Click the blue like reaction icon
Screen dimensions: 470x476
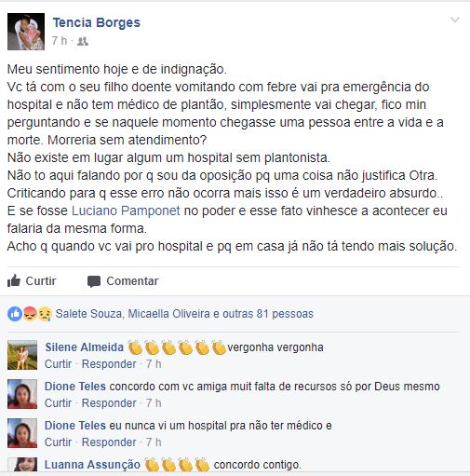15,314
